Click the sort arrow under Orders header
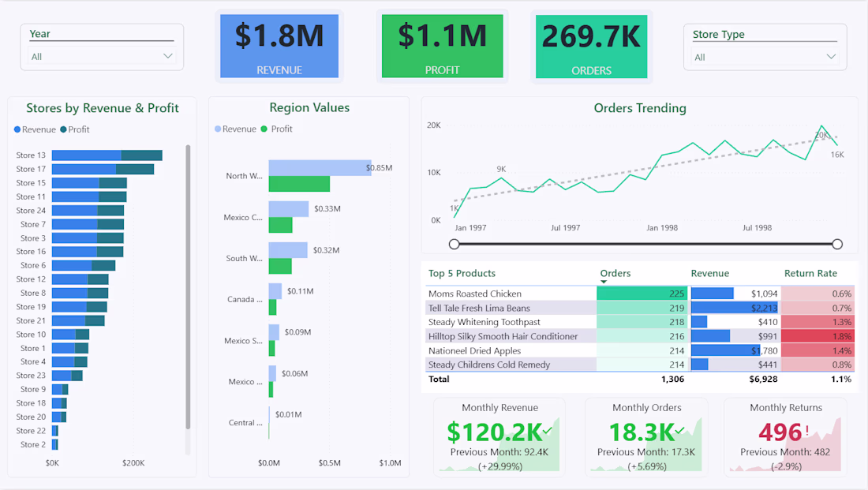 tap(604, 282)
